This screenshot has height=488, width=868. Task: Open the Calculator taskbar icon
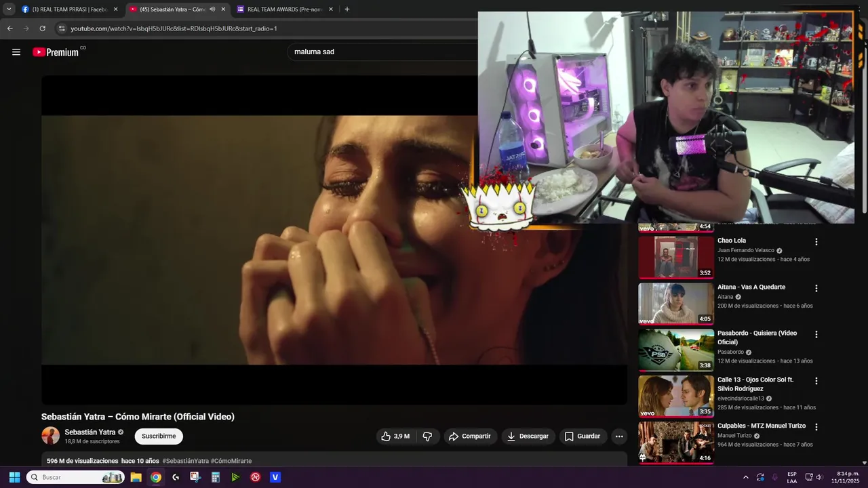click(216, 477)
